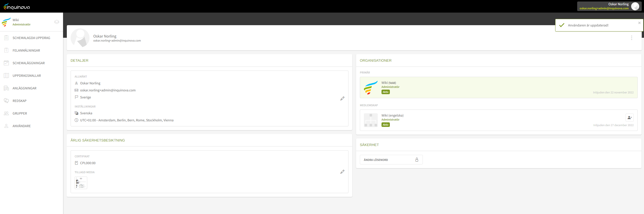This screenshot has height=214, width=644.
Task: Go to Felanmälningar page
Action: [x=26, y=51]
